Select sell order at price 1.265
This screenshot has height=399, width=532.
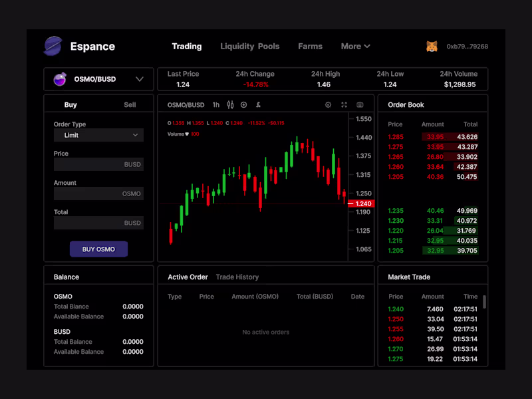pos(433,157)
